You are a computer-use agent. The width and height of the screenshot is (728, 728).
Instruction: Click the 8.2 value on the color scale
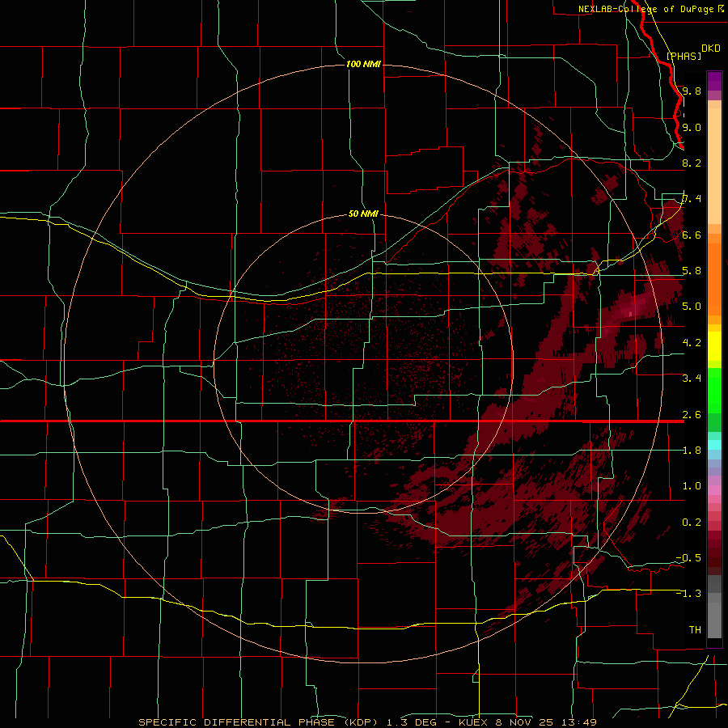click(692, 163)
